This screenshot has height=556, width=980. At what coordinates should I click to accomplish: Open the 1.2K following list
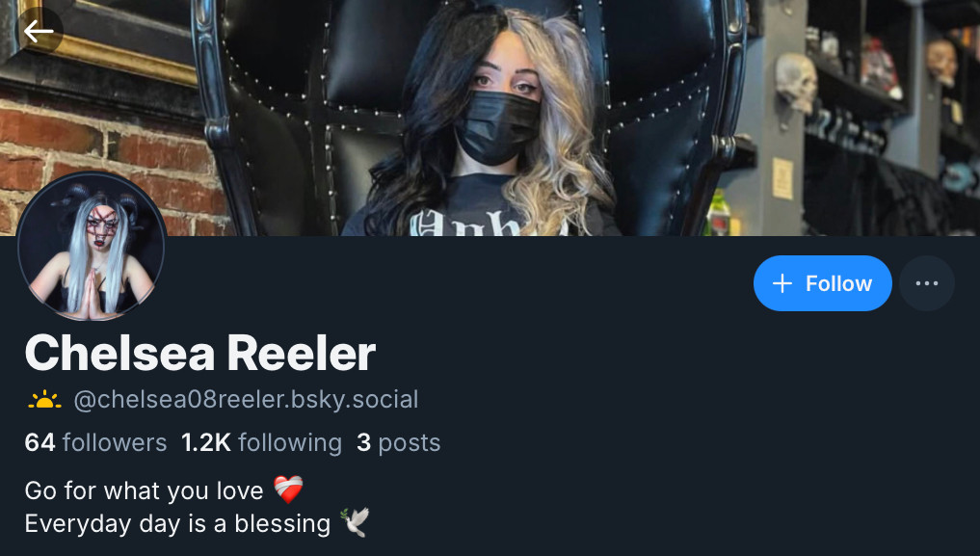[261, 442]
